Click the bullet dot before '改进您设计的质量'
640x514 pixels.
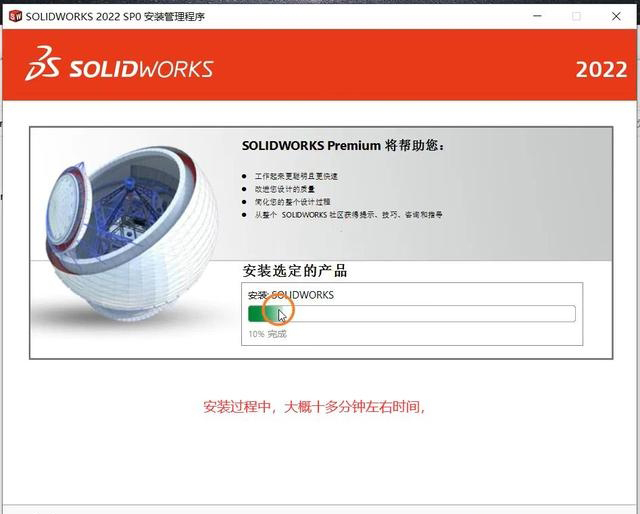click(x=244, y=189)
